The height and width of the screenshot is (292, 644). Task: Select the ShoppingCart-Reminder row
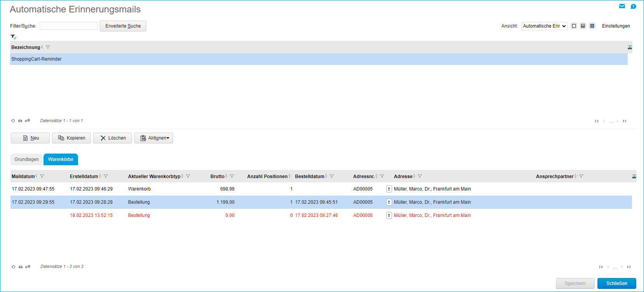(36, 59)
